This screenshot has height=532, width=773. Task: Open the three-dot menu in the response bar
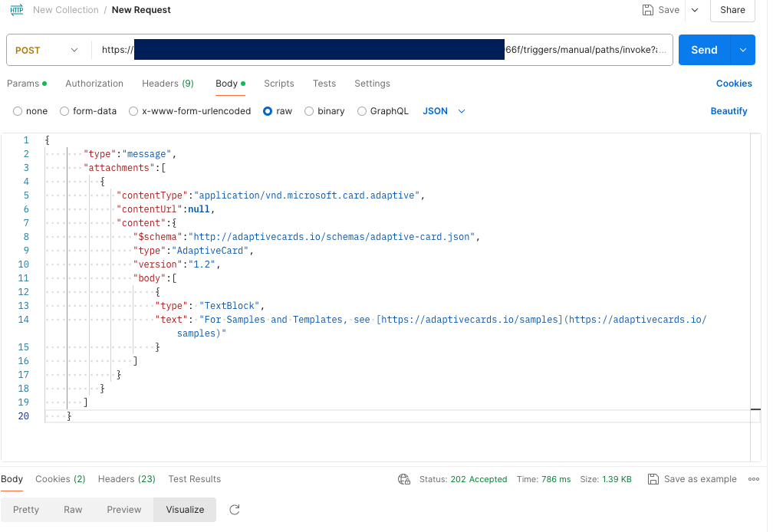point(752,479)
